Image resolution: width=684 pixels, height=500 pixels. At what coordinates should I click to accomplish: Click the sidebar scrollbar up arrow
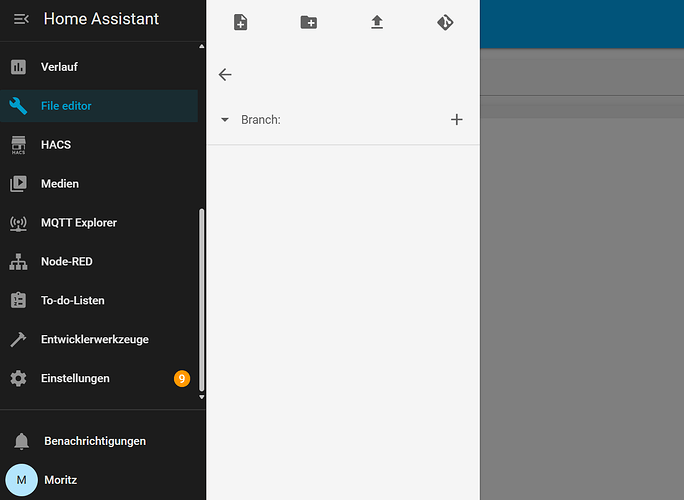click(202, 46)
